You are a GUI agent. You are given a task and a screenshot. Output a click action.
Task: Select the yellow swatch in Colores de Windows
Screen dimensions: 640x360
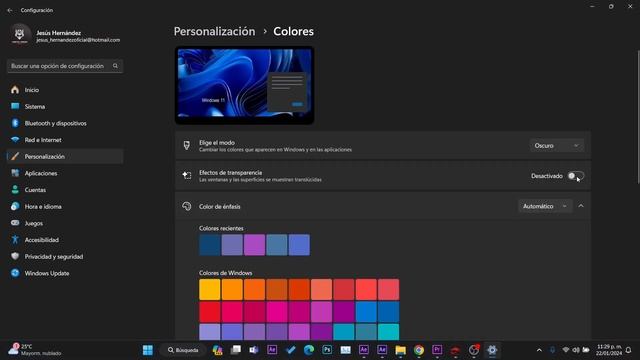pyautogui.click(x=210, y=289)
